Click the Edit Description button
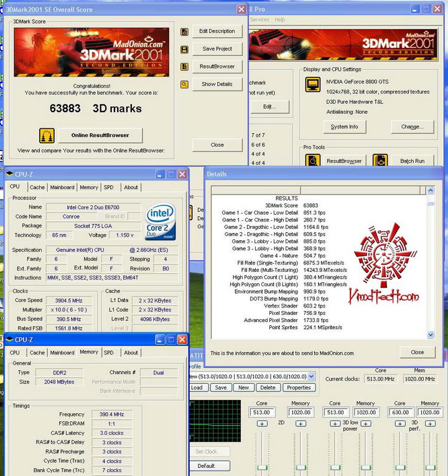 click(217, 31)
